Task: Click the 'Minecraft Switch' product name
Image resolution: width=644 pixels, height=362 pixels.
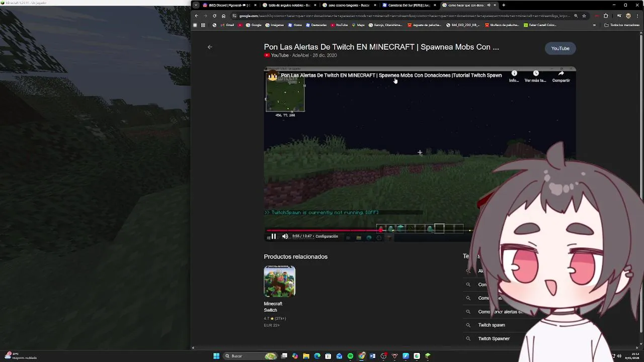Action: pos(273,307)
